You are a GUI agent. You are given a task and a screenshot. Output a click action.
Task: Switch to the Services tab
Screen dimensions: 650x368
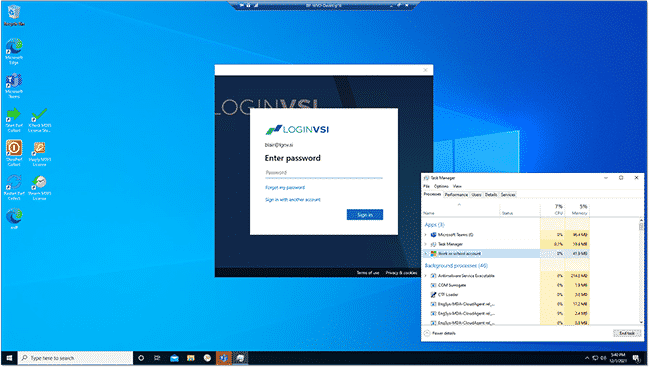click(x=508, y=195)
